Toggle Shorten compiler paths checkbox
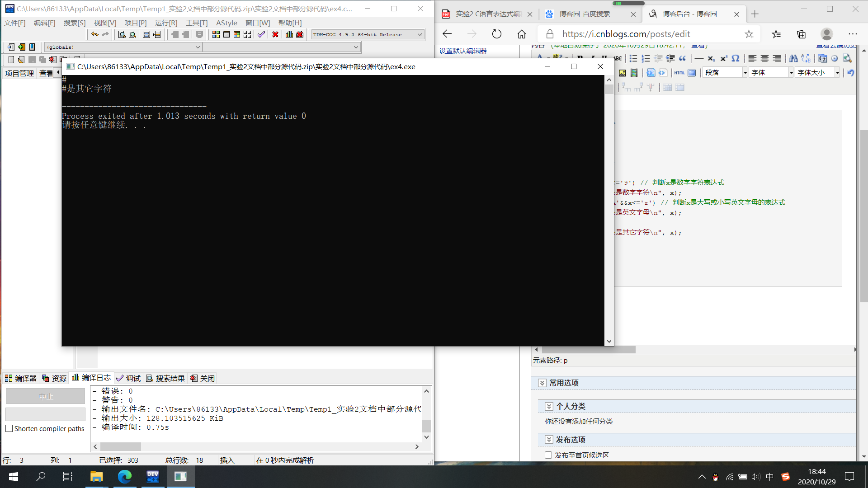 click(x=9, y=428)
